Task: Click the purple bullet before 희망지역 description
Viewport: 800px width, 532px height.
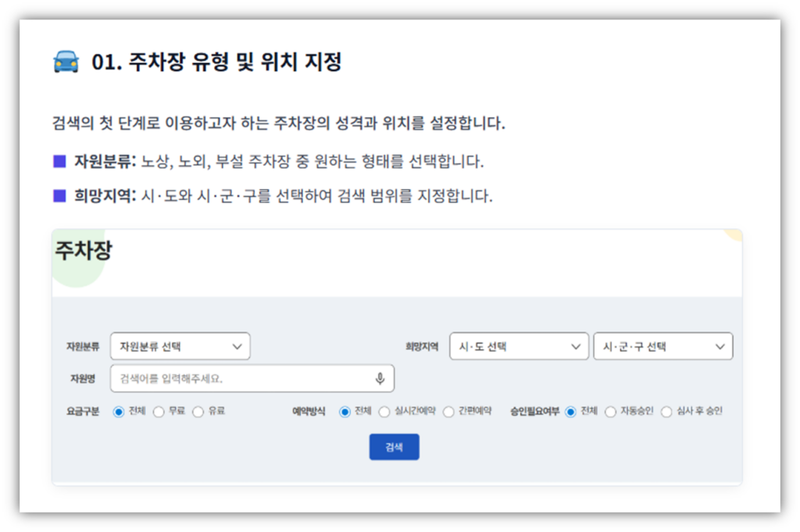Action: pos(59,195)
